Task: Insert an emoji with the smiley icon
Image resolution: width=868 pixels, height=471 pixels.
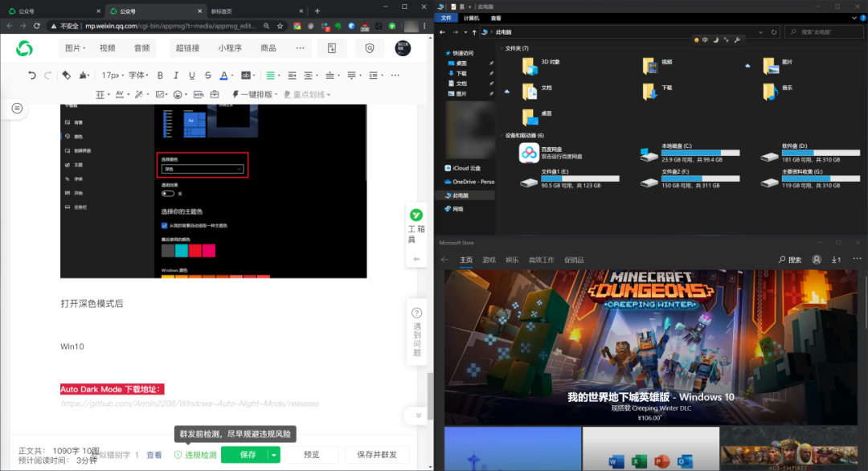Action: point(178,95)
